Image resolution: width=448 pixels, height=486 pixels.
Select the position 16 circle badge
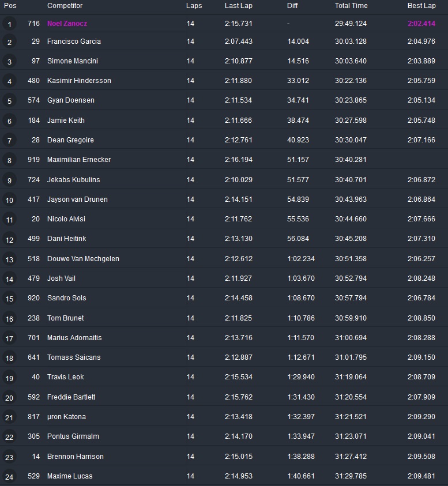click(9, 319)
